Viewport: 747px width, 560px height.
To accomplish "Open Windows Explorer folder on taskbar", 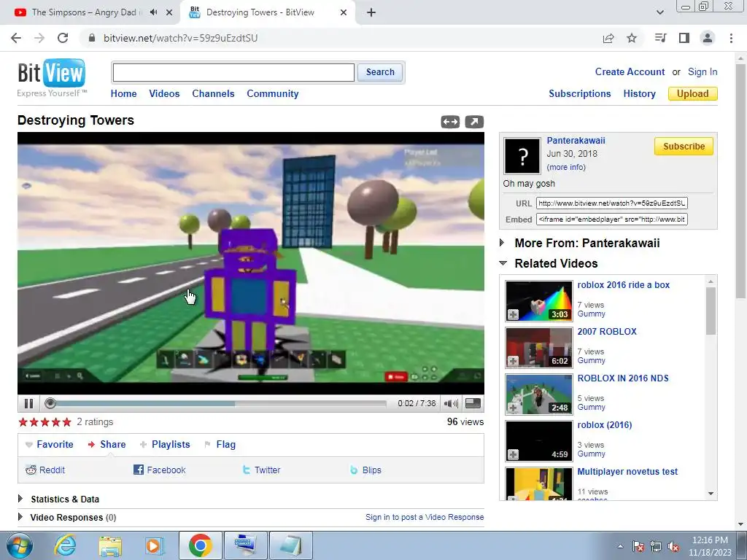I will click(110, 545).
